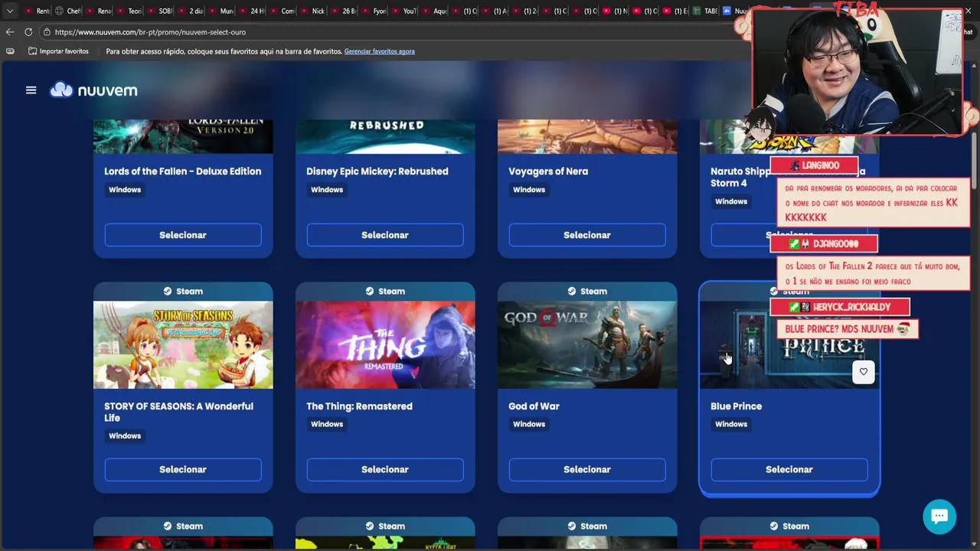Click Disney Epic Mickey: Rebrushed title
The width and height of the screenshot is (980, 551).
(x=377, y=171)
